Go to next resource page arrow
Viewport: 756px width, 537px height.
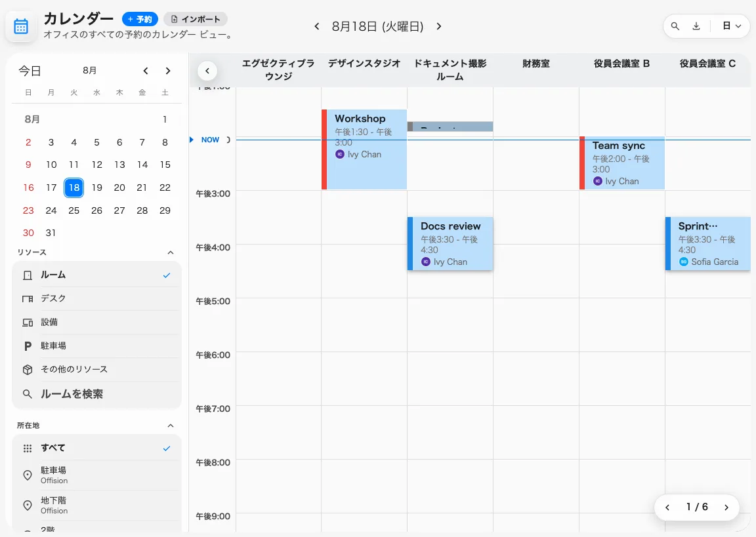click(x=726, y=507)
